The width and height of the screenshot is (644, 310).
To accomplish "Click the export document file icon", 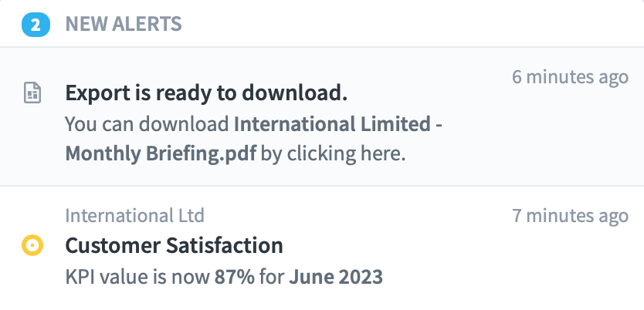I will tap(32, 93).
